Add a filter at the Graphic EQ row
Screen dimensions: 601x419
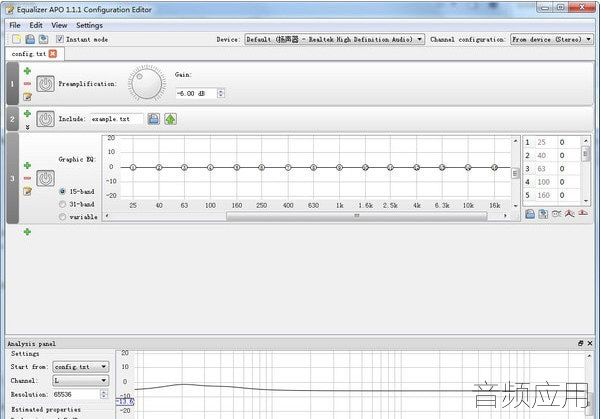tap(27, 166)
